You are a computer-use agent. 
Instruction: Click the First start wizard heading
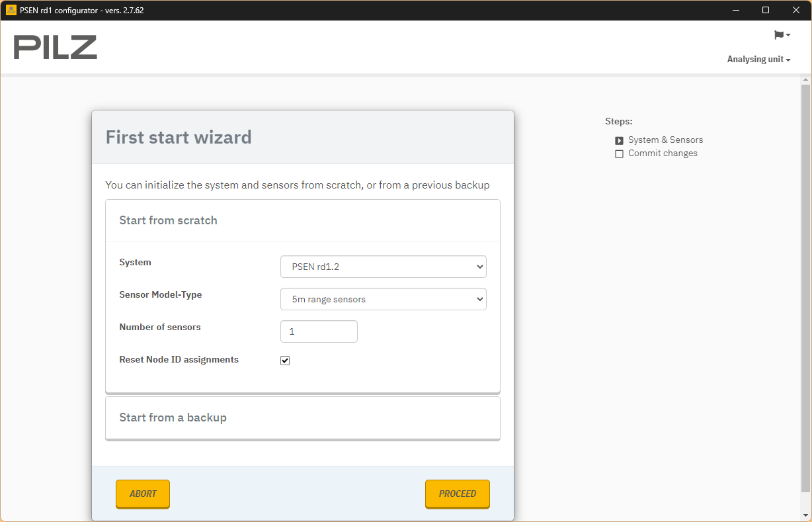tap(179, 138)
